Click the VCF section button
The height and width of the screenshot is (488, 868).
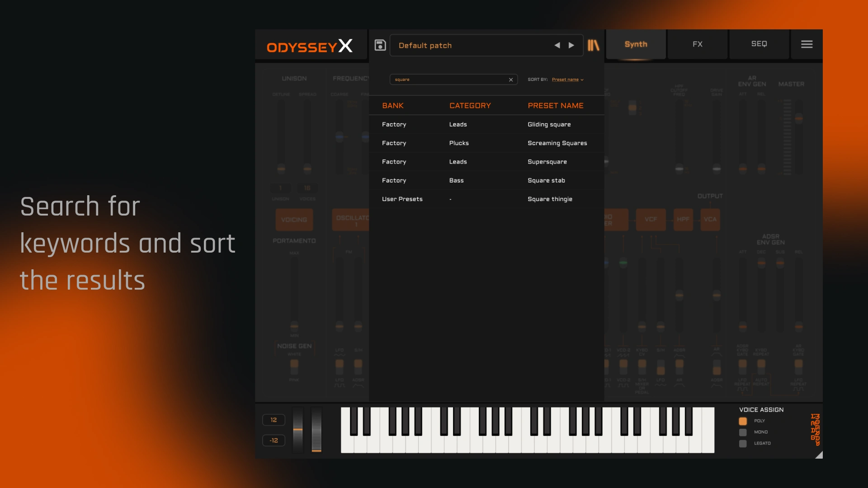point(651,220)
